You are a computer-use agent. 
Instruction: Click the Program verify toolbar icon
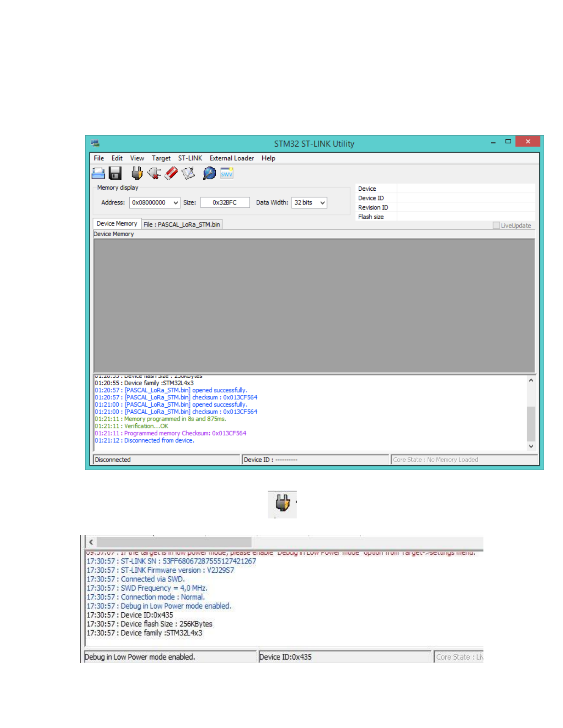click(x=188, y=173)
